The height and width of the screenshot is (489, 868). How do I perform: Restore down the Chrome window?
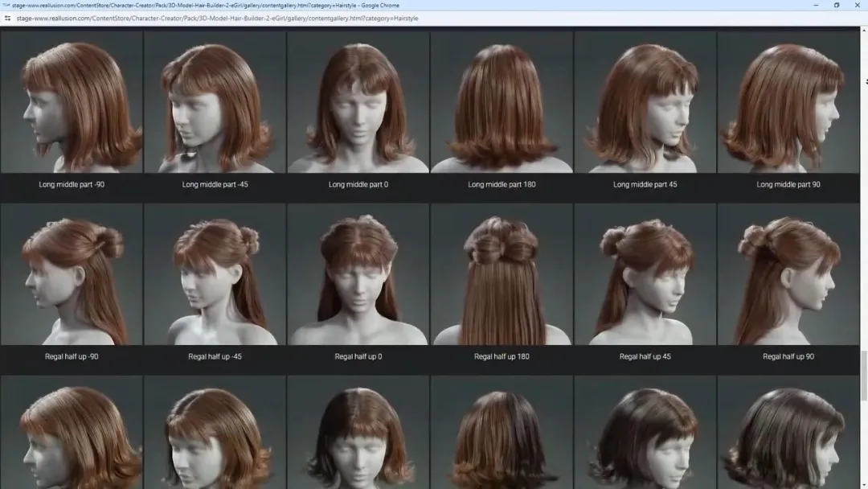pyautogui.click(x=837, y=5)
